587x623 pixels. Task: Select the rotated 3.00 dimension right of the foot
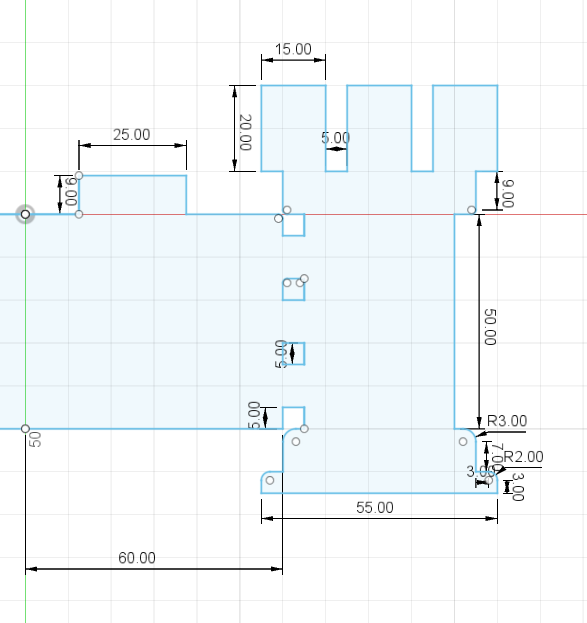517,487
